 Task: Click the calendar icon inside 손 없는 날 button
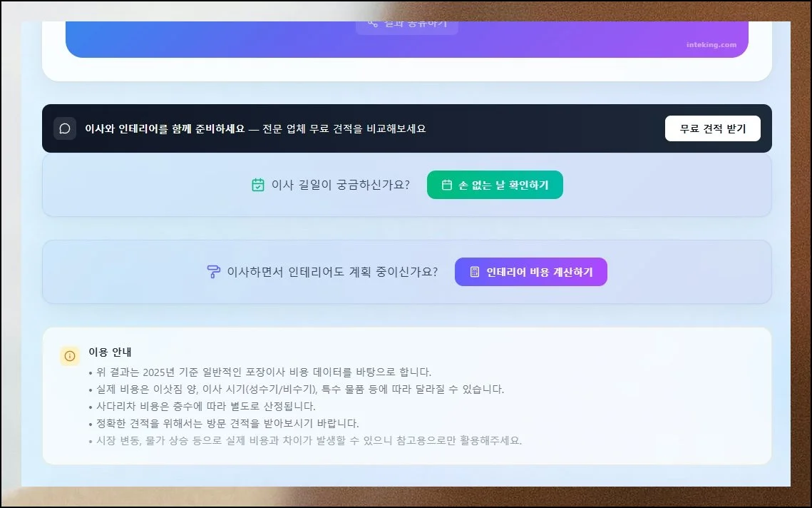coord(447,185)
